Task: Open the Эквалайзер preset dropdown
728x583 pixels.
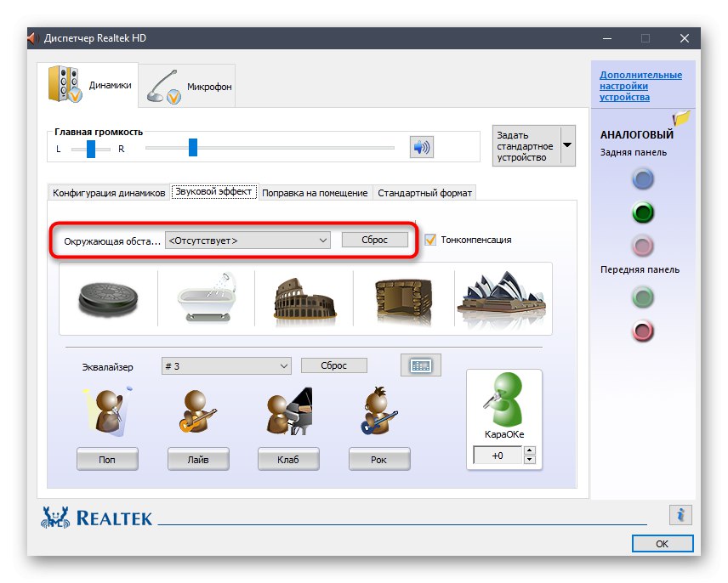Action: 226,366
